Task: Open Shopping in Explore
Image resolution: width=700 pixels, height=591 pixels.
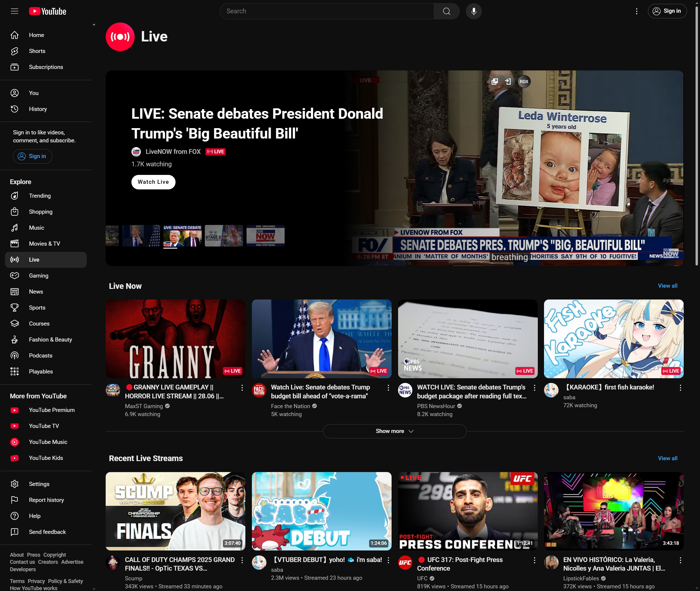Action: (x=46, y=212)
